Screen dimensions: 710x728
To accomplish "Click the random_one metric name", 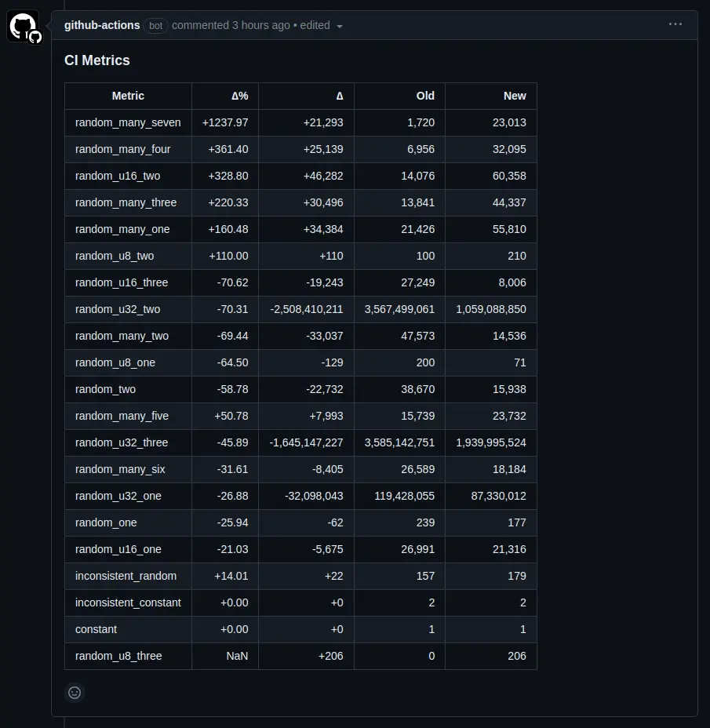I will [x=106, y=522].
